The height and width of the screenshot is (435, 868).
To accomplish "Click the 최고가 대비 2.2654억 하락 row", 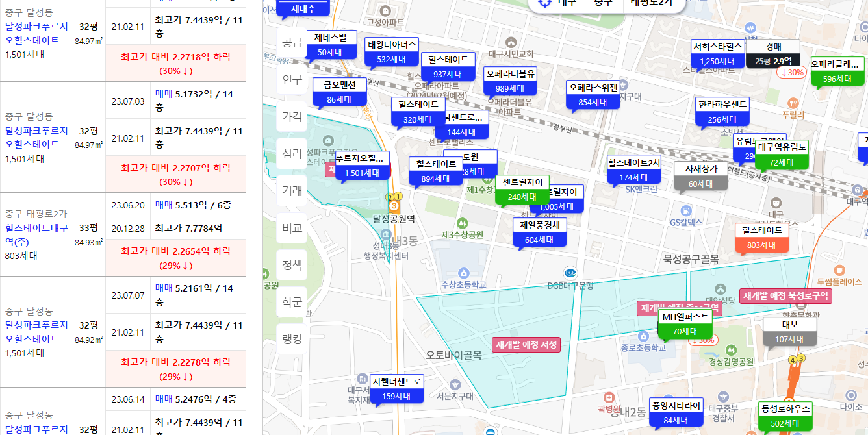I will click(x=176, y=258).
